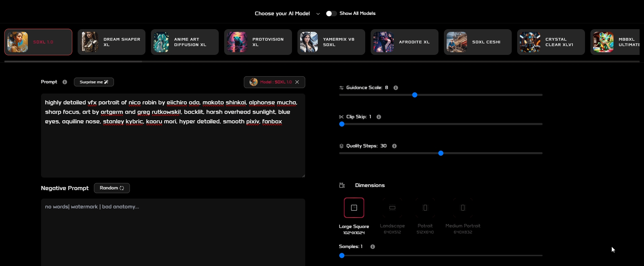Click the Quality Steps slider handle
This screenshot has width=644, height=266.
pyautogui.click(x=441, y=154)
